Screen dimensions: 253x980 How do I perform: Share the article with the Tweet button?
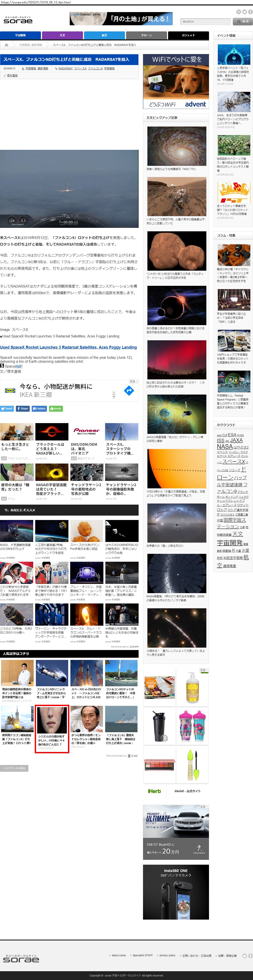7,409
